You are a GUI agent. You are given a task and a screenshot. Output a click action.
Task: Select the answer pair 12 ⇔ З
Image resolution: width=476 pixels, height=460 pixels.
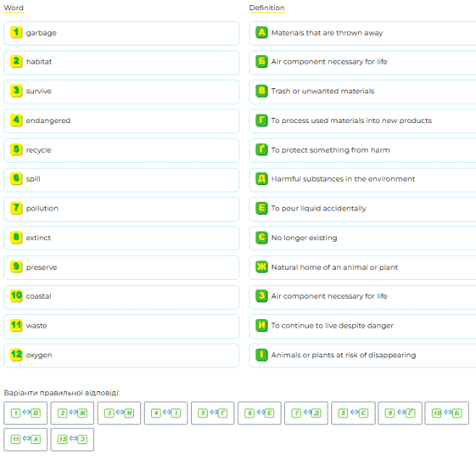coord(72,440)
